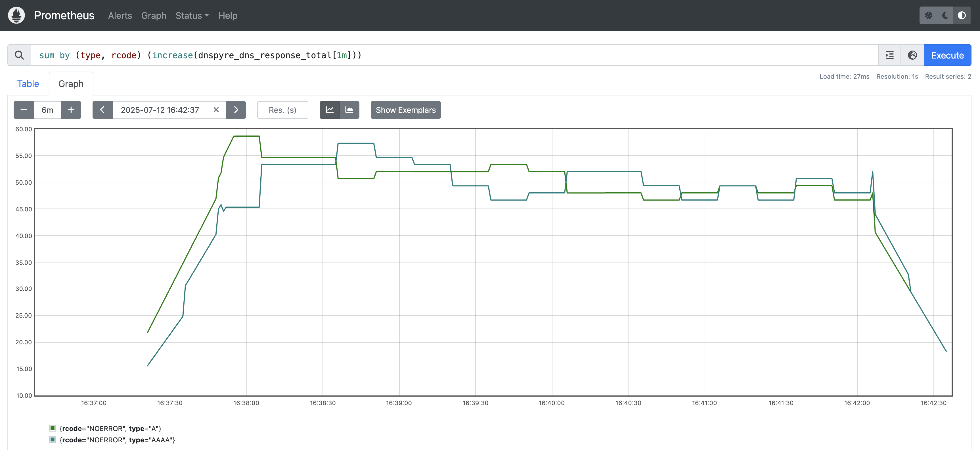The width and height of the screenshot is (980, 450).
Task: Switch to dark theme moon icon
Action: pyautogui.click(x=945, y=16)
